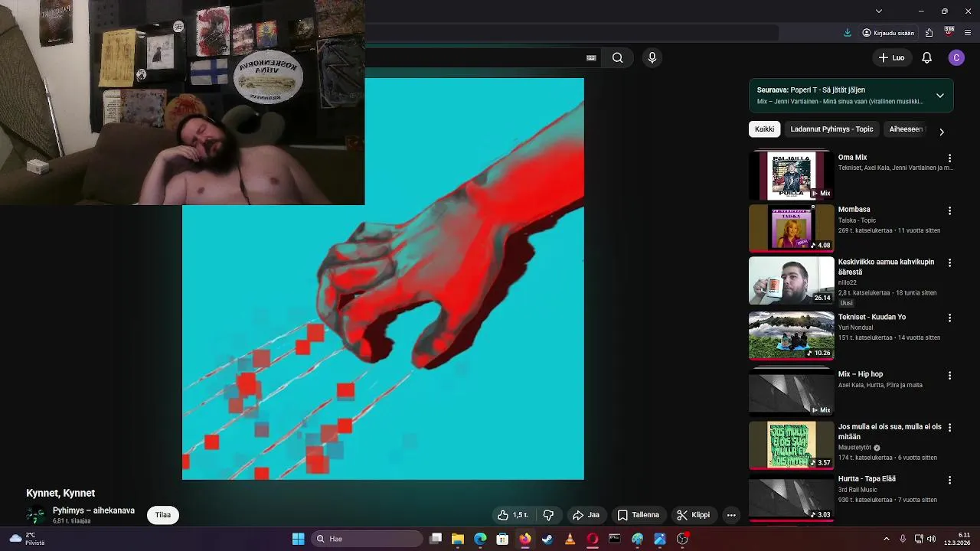Click the Jaa share button
The image size is (980, 551).
click(586, 515)
